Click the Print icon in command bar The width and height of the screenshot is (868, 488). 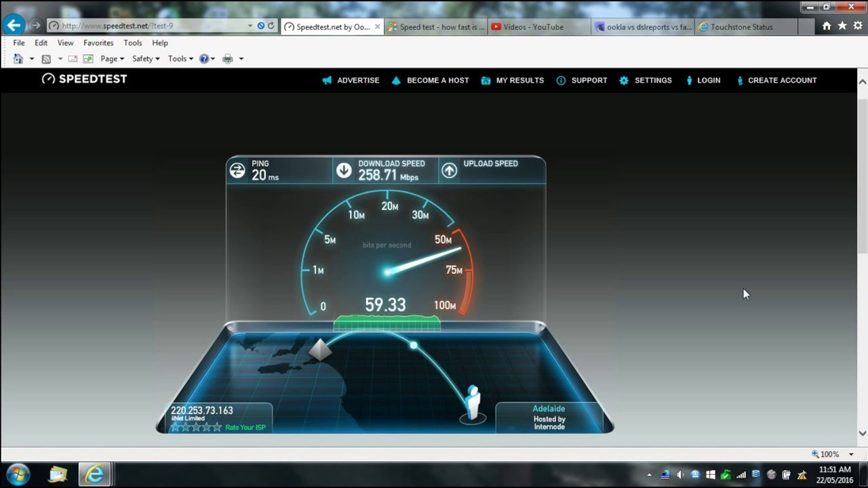coord(228,59)
